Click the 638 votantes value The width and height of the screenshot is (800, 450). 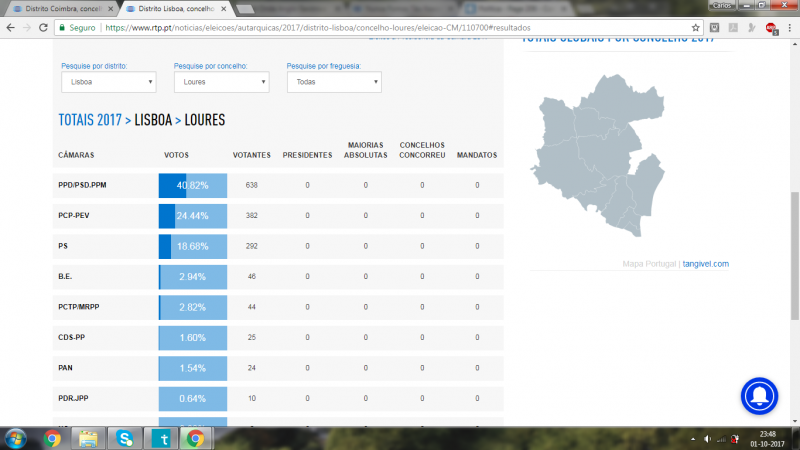252,185
